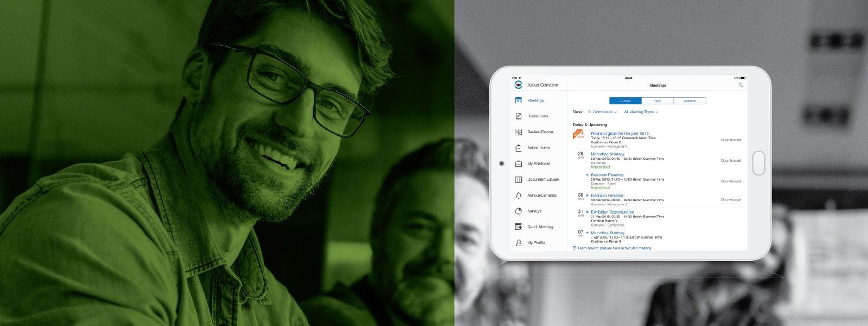Open My Profile person icon
Image resolution: width=868 pixels, height=326 pixels.
[518, 243]
